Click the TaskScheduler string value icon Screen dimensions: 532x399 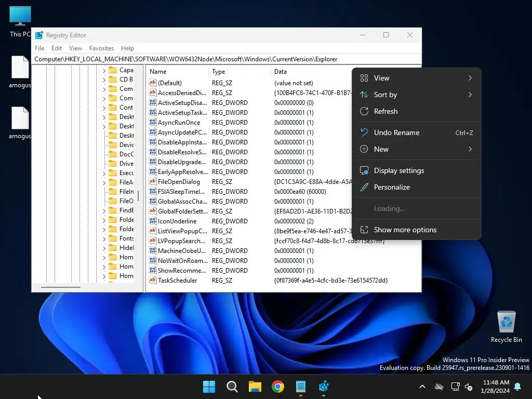point(153,280)
